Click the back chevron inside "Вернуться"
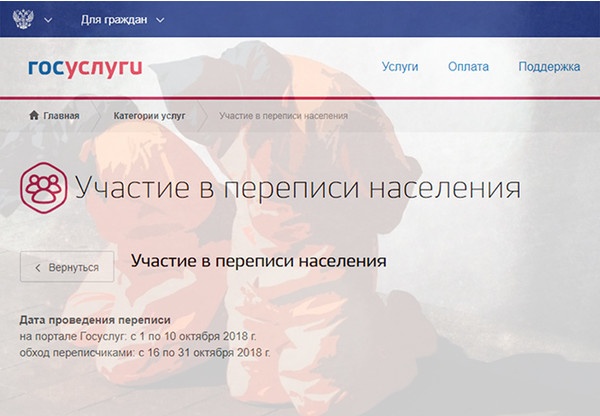The height and width of the screenshot is (416, 600). [38, 268]
